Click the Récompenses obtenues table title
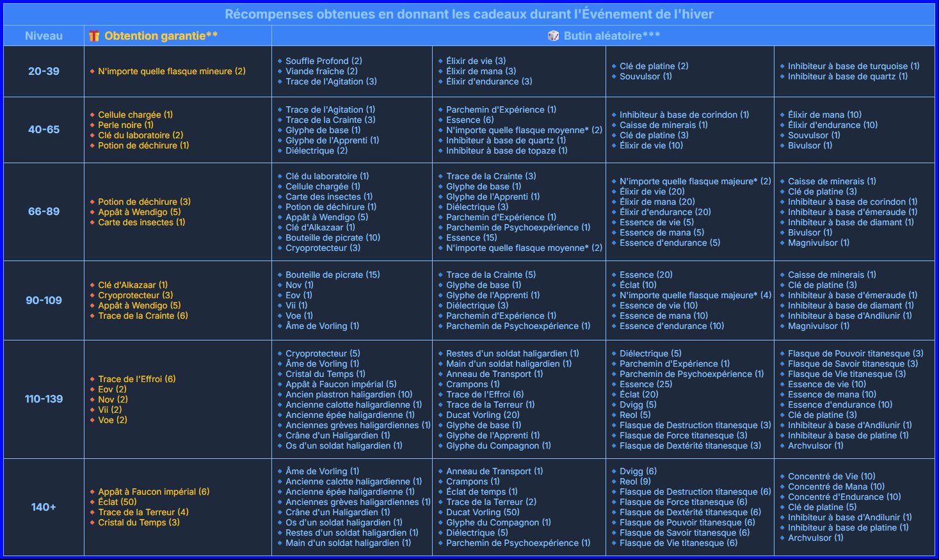The image size is (939, 560). (x=469, y=14)
